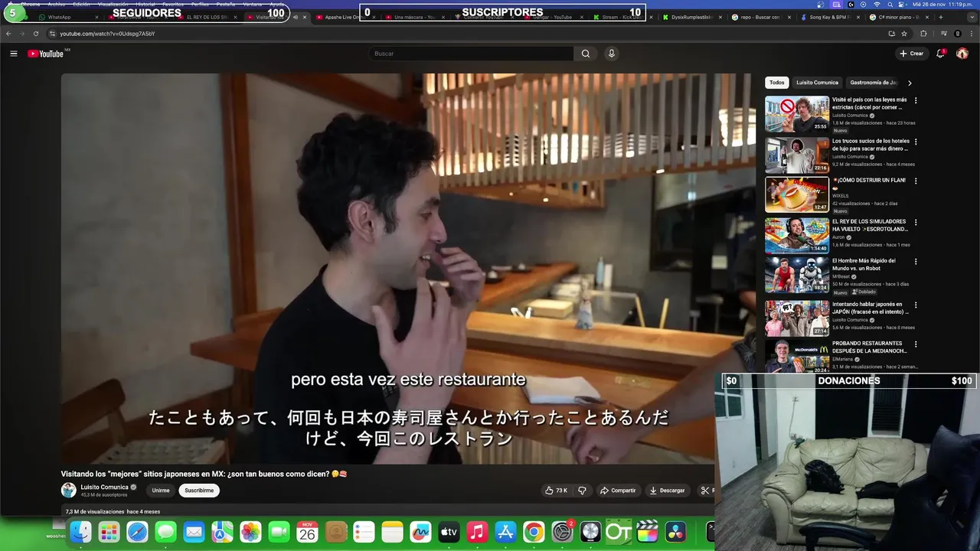Click the Crear button
The image size is (980, 551).
[x=912, y=54]
